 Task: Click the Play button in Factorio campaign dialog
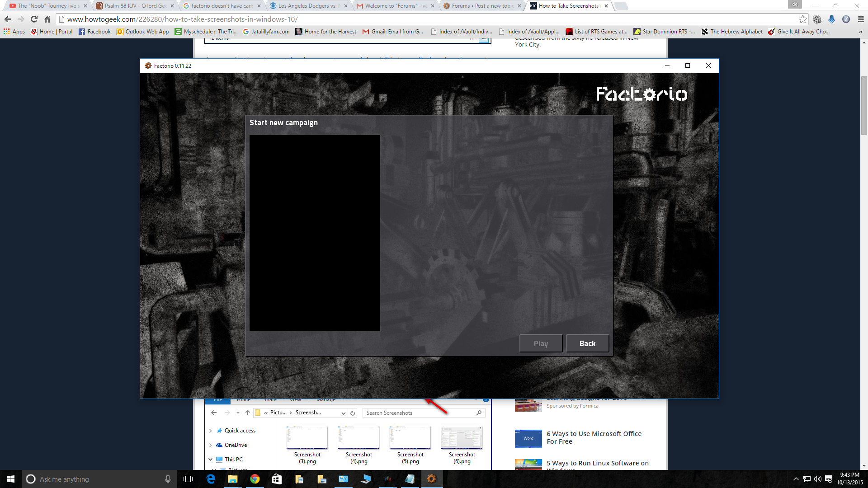[541, 343]
